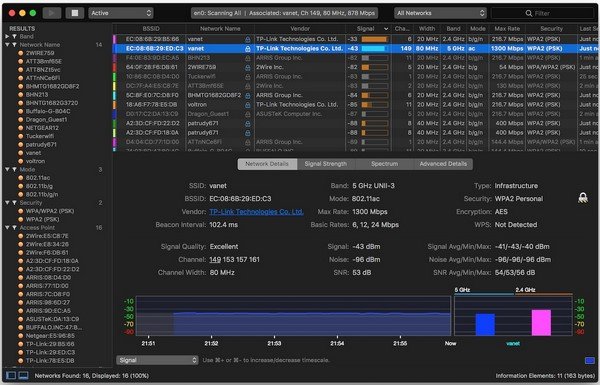Collapse the Network Name group
The image size is (600, 385).
click(x=7, y=45)
